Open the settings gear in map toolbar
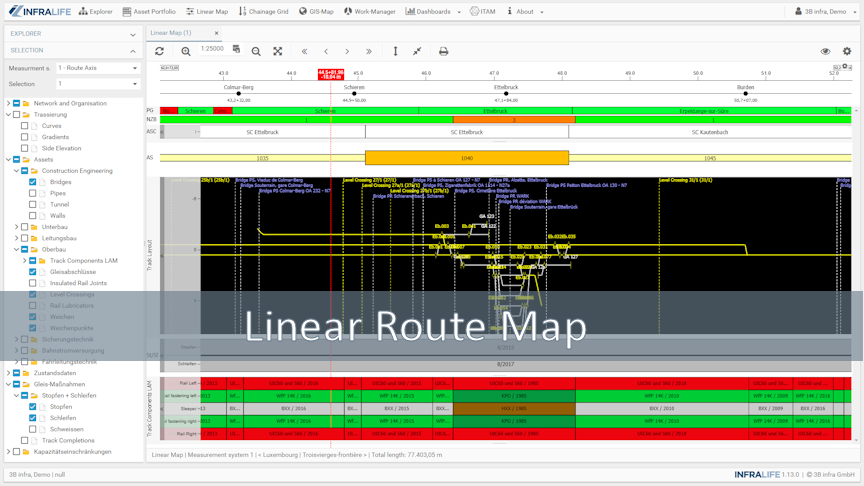Viewport: 864px width, 486px height. (x=847, y=51)
